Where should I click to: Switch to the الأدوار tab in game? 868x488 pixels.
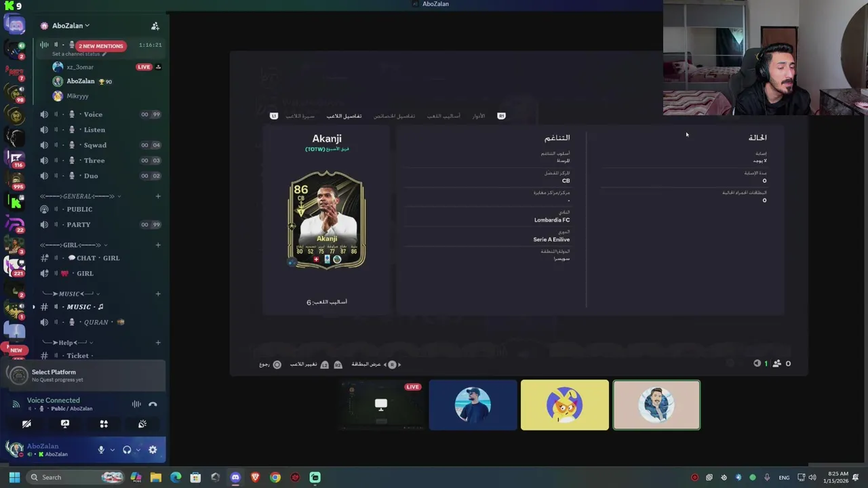click(479, 116)
